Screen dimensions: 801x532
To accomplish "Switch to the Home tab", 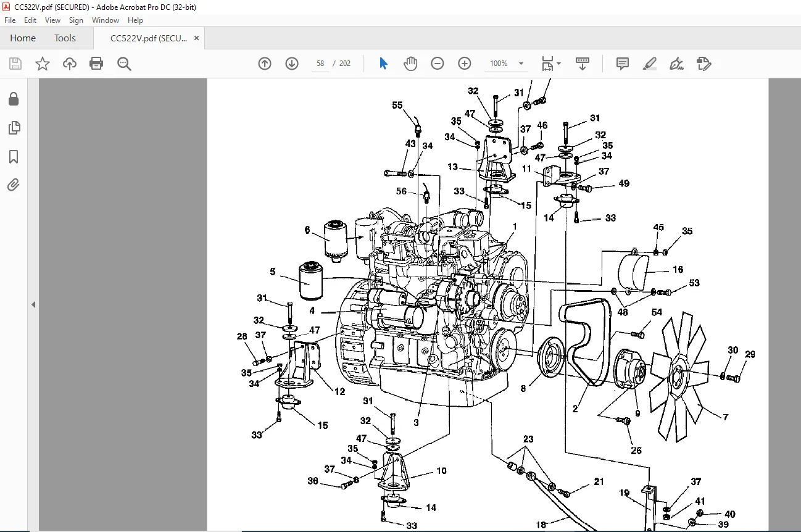I will (23, 38).
